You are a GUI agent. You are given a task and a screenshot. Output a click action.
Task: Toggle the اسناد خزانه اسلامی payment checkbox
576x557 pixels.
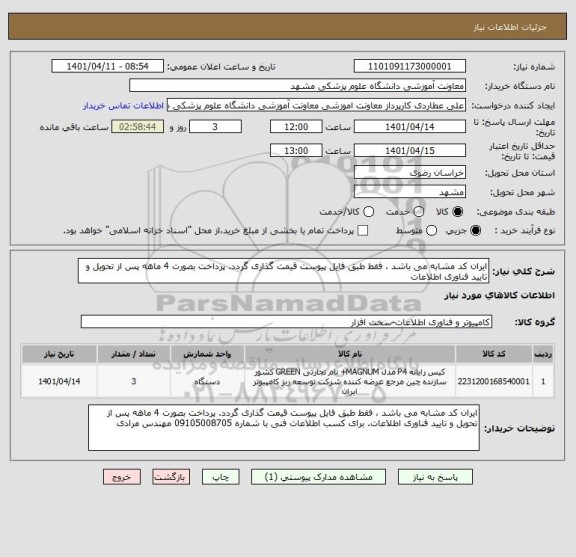click(363, 231)
